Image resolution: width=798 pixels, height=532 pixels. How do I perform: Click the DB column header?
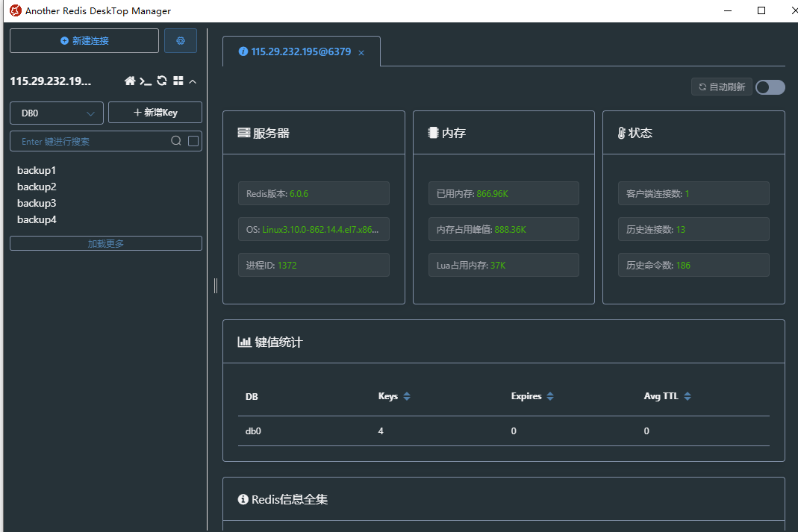252,396
